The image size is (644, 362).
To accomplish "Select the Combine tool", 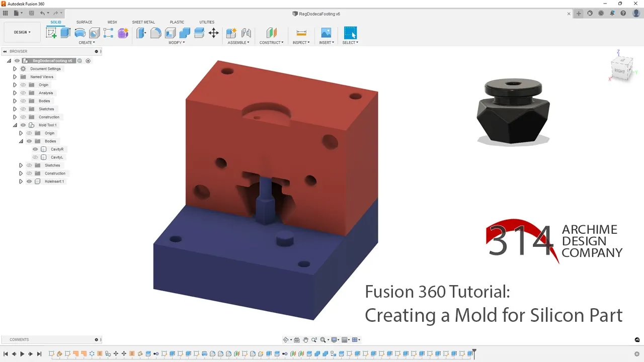I will 185,33.
